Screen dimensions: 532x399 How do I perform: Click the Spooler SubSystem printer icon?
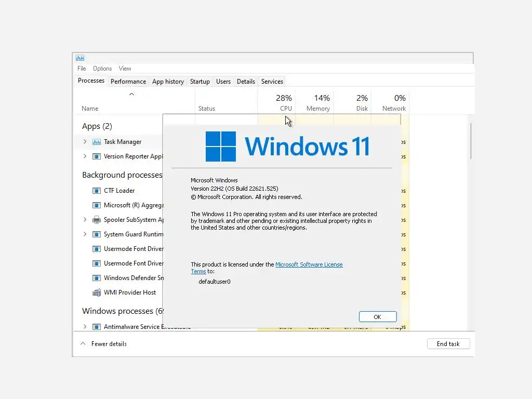coord(97,220)
